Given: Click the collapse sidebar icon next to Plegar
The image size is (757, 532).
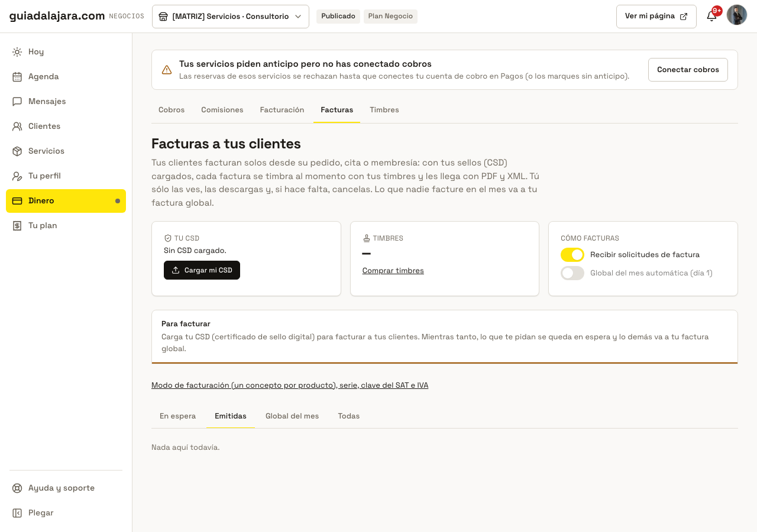Looking at the screenshot, I should (17, 513).
